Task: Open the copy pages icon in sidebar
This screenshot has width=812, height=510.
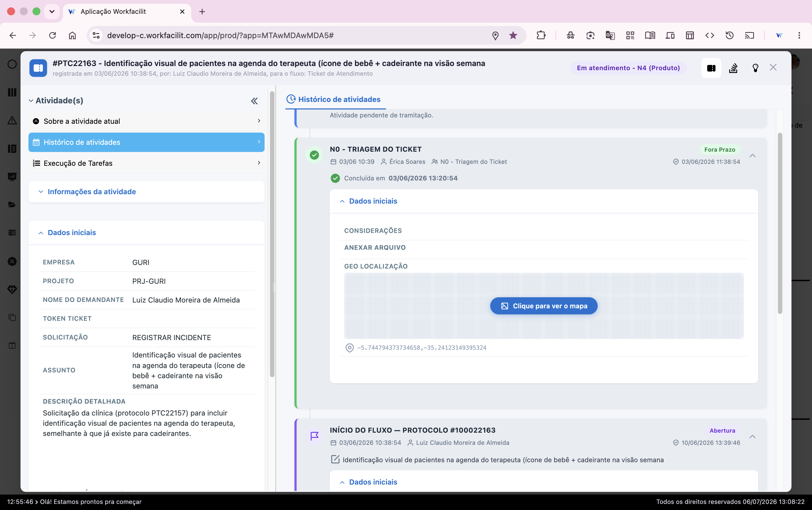Action: (12, 317)
